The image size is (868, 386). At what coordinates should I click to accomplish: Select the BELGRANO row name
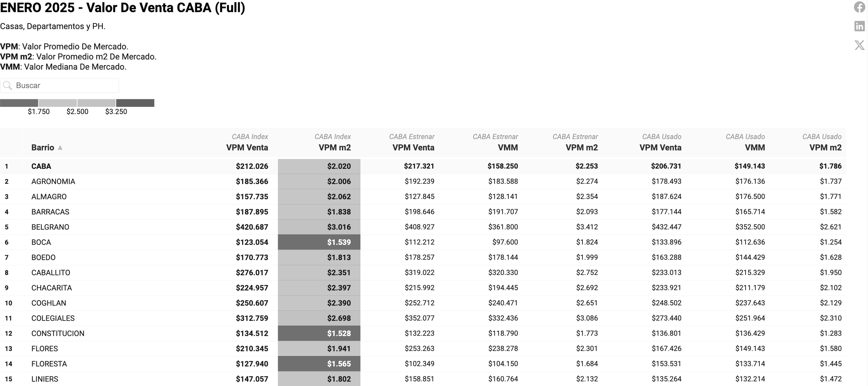point(50,227)
